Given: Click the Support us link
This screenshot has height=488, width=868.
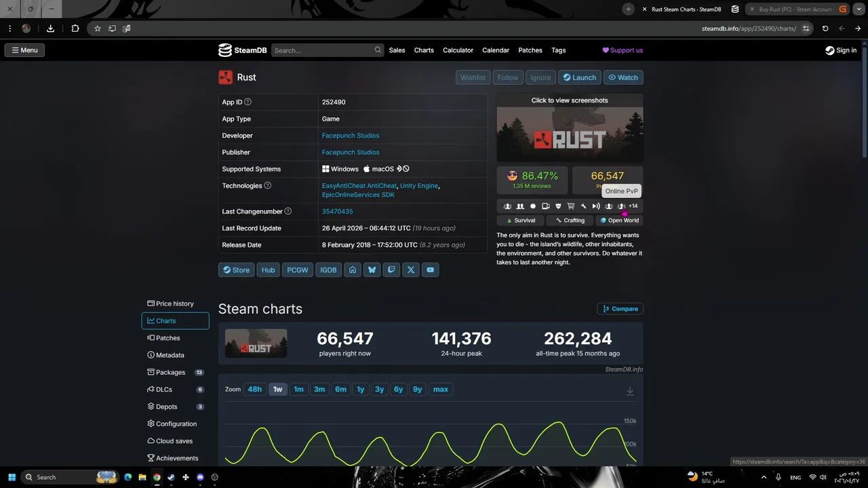Looking at the screenshot, I should coord(623,50).
